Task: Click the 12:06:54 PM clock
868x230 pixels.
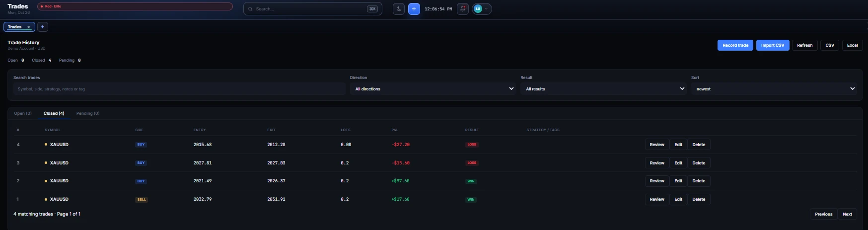Action: [438, 9]
